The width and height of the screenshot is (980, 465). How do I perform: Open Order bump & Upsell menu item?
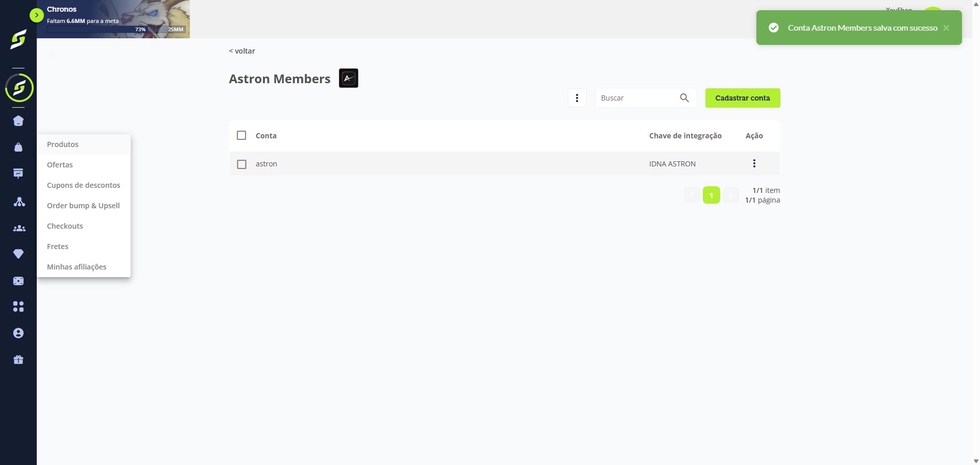(x=84, y=206)
